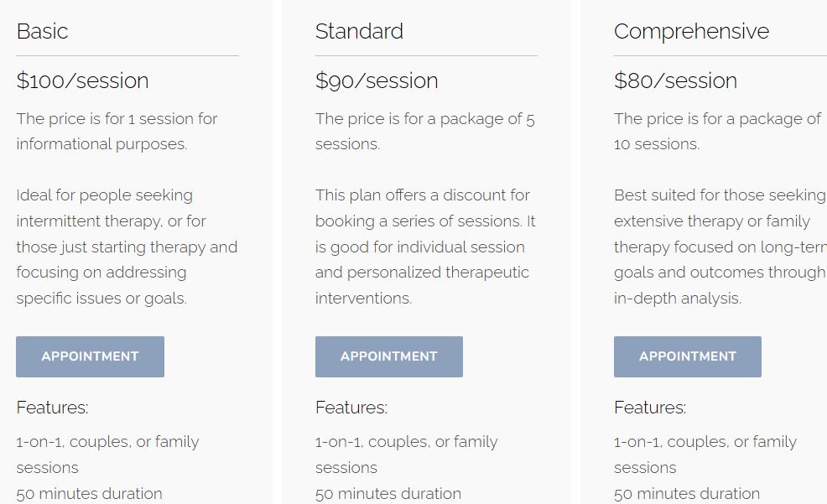
Task: Click the 'package of 10 sessions' description
Action: 717,132
